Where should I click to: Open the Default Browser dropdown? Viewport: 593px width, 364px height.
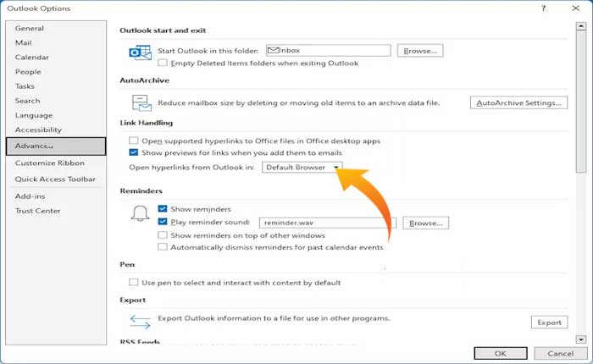click(302, 168)
